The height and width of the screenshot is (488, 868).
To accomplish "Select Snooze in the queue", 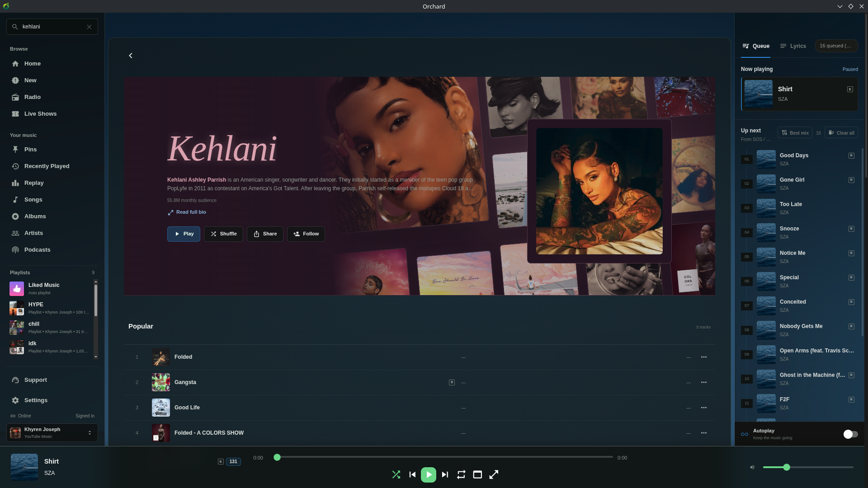I will click(x=799, y=232).
